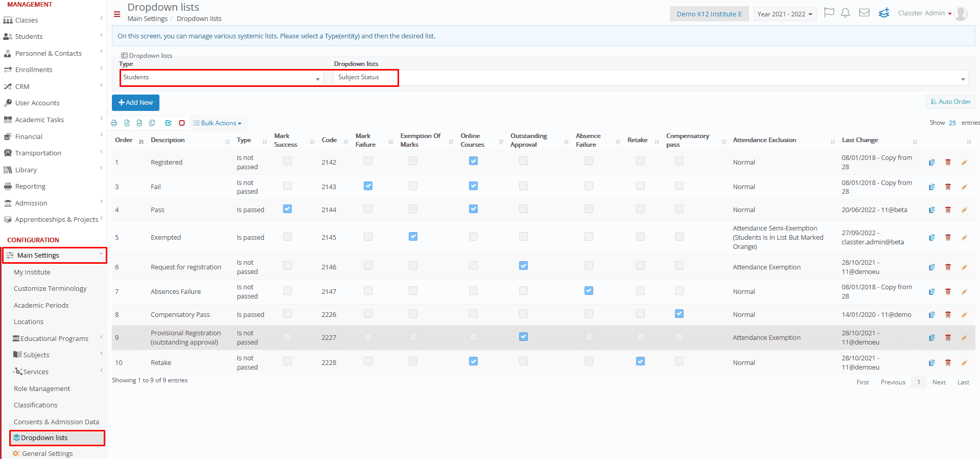
Task: Deselect all rows with the red square icon
Action: tap(182, 123)
